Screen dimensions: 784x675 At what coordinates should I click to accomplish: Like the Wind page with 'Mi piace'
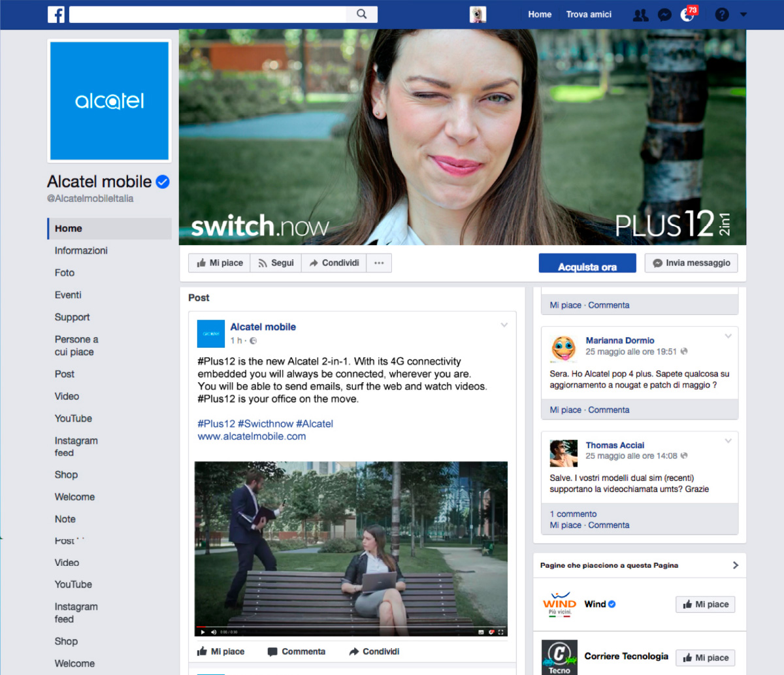(706, 604)
